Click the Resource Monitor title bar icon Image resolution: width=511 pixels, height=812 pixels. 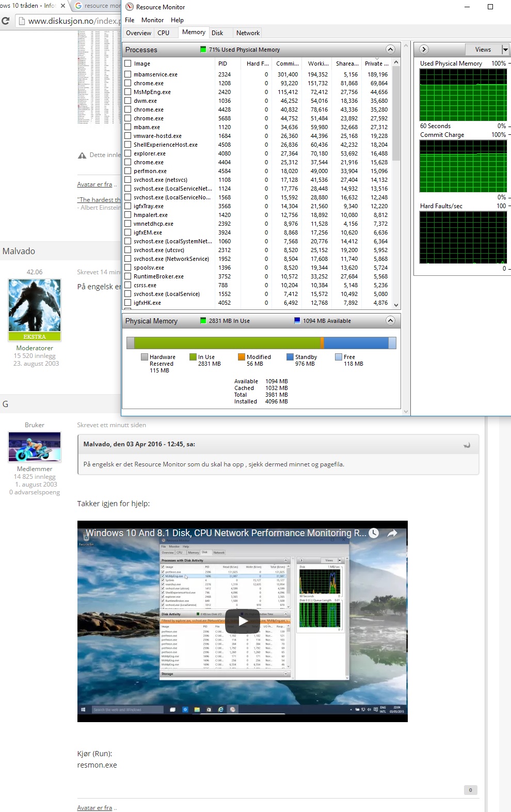130,7
